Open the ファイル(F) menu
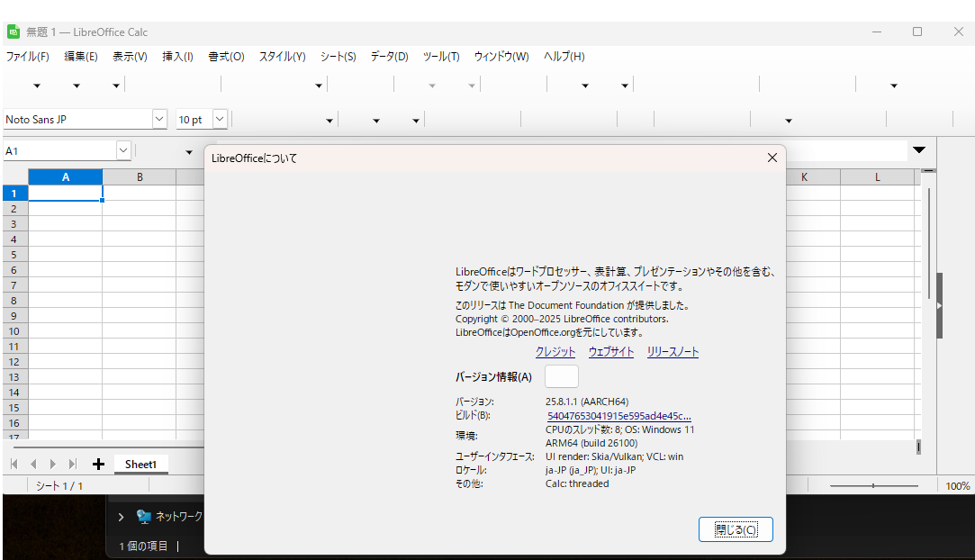The width and height of the screenshot is (975, 560). [x=27, y=57]
